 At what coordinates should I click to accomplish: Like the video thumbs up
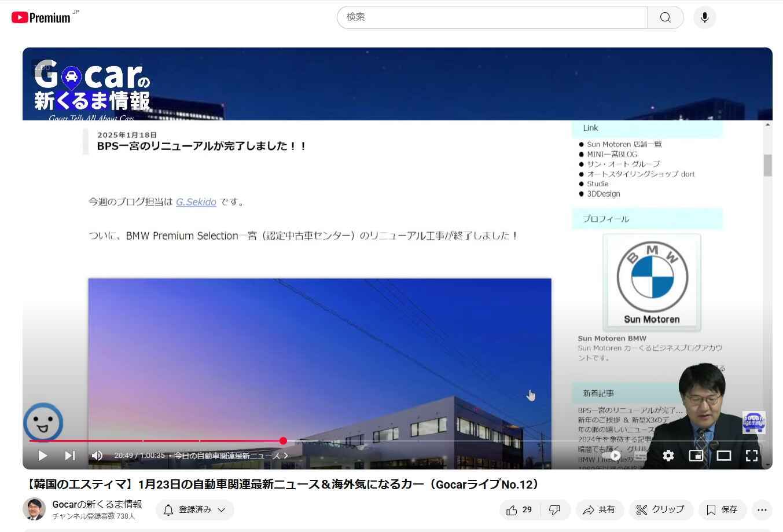click(x=519, y=510)
